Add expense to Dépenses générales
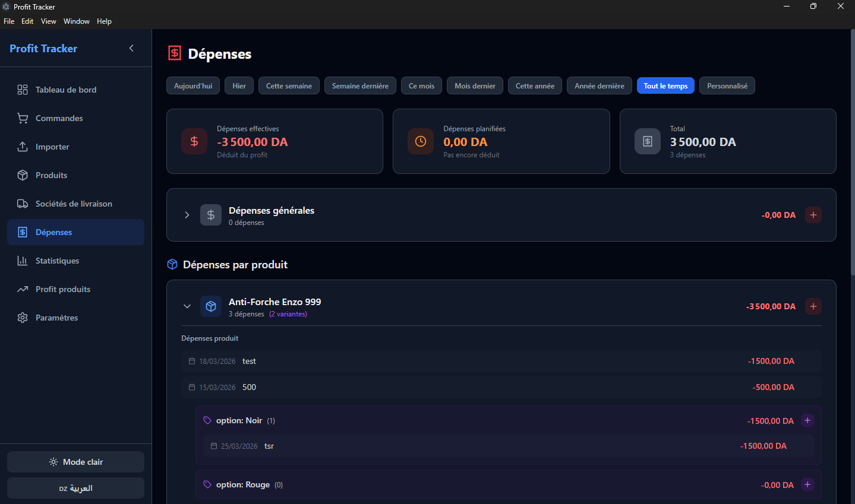The height and width of the screenshot is (504, 855). 813,215
